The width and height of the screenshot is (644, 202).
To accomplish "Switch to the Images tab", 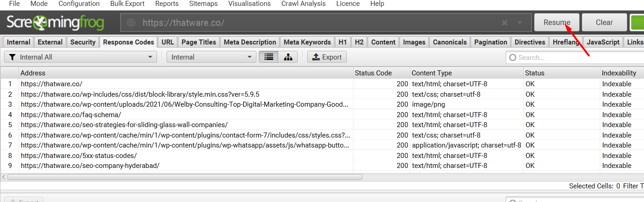I will point(414,42).
